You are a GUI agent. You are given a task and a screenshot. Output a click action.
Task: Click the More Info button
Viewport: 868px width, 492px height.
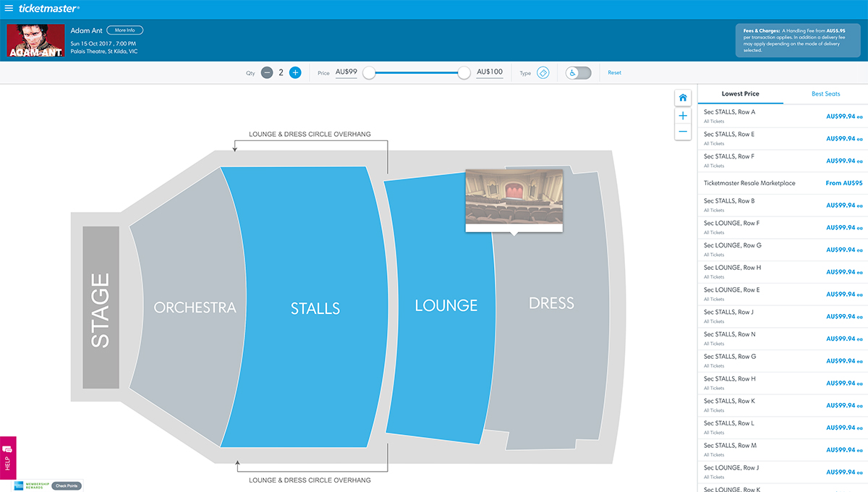(125, 30)
